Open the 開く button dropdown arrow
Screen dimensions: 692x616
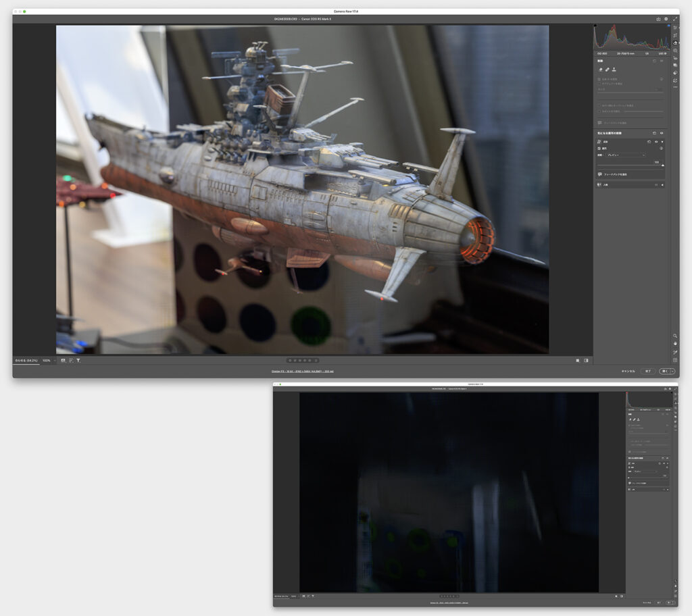(x=672, y=371)
